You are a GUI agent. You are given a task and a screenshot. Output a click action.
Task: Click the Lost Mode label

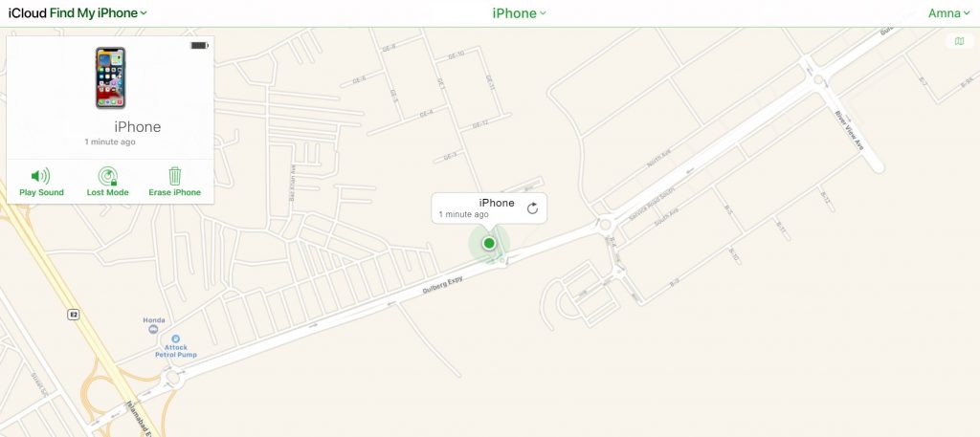click(107, 192)
